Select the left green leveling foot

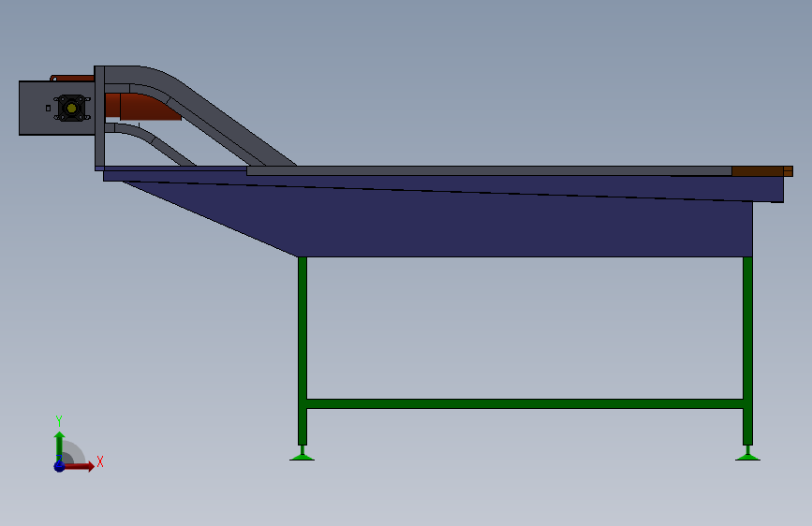click(302, 454)
